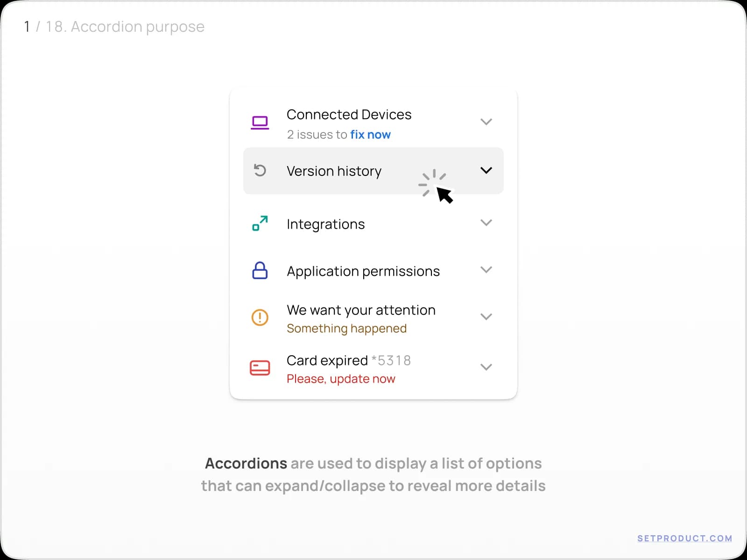747x560 pixels.
Task: Click the expired credit card icon
Action: [260, 368]
